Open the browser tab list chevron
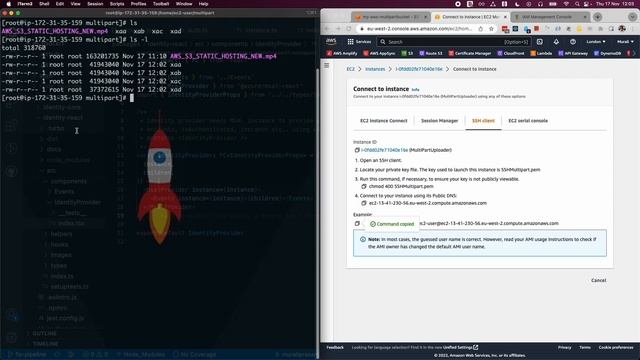The width and height of the screenshot is (640, 360). [632, 17]
